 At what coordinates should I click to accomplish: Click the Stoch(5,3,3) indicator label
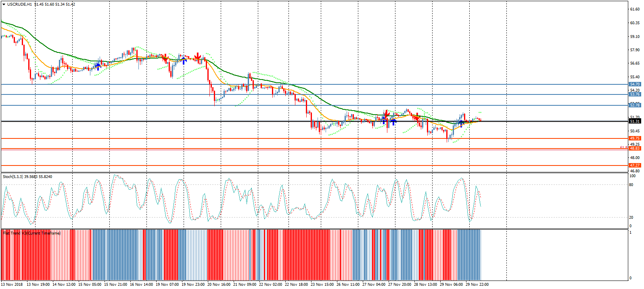tap(13, 177)
